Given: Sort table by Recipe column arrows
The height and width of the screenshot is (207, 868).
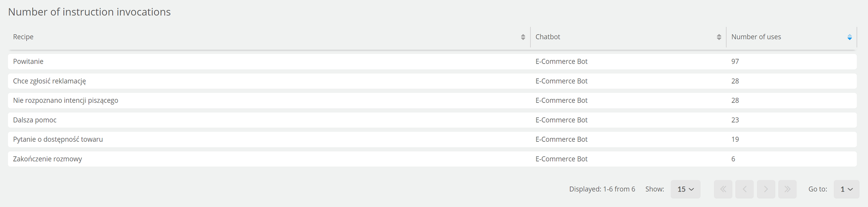Looking at the screenshot, I should coord(523,37).
